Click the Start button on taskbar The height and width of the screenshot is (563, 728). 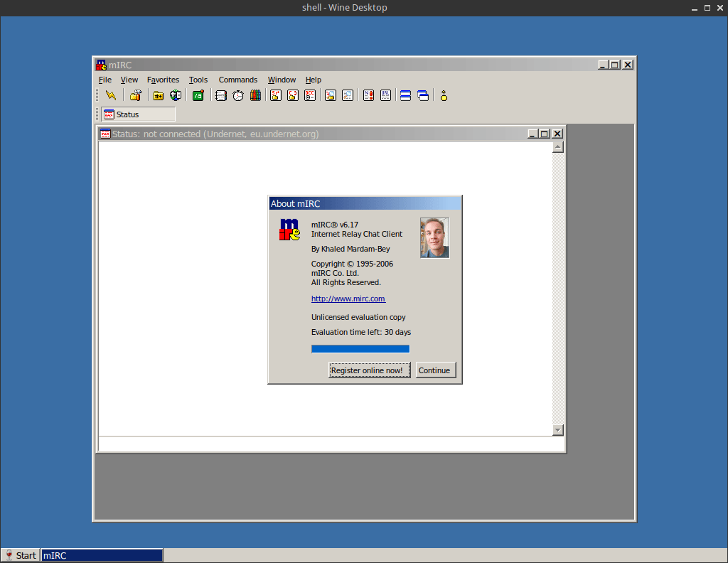pyautogui.click(x=20, y=556)
